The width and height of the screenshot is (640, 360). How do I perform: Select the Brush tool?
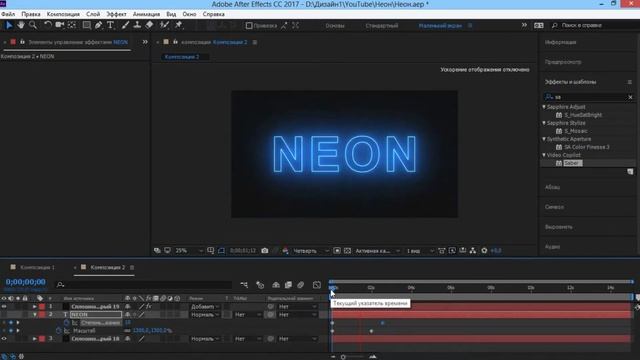125,25
